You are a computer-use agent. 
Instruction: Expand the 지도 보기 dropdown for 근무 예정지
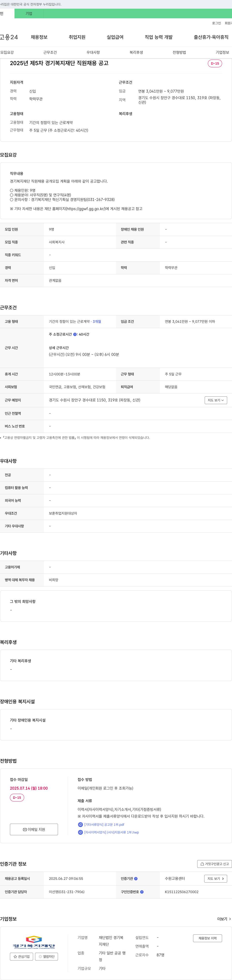click(x=216, y=400)
